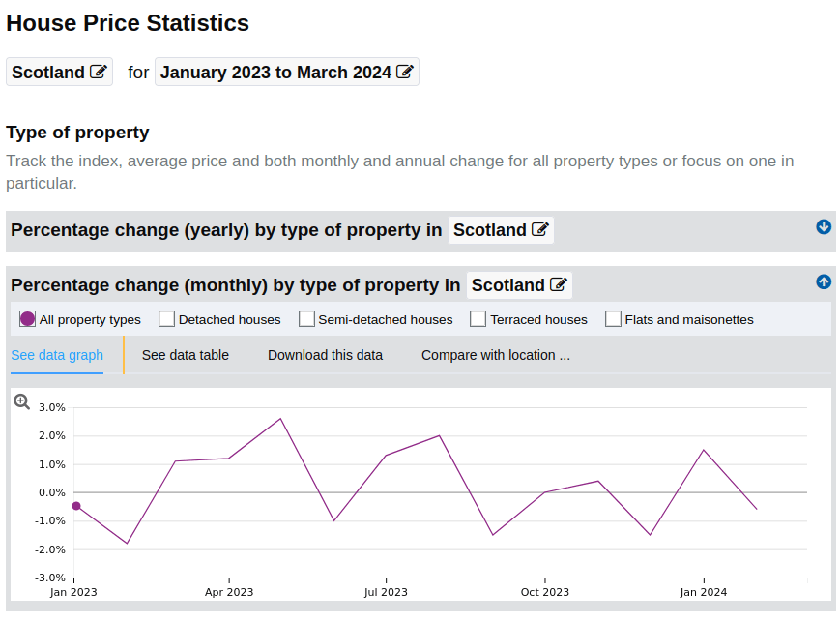Viewport: 840px width, 622px height.
Task: Expand the yearly panel using its chevron
Action: point(824,227)
